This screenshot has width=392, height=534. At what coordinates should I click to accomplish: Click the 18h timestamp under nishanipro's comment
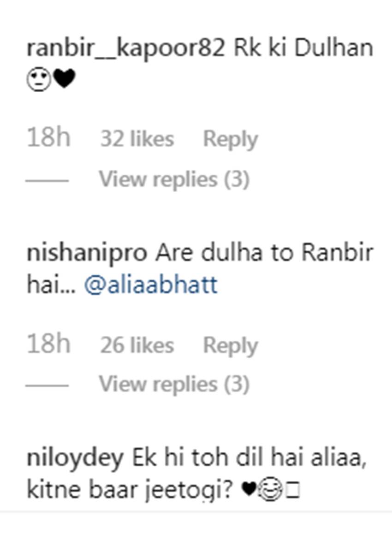click(x=48, y=344)
